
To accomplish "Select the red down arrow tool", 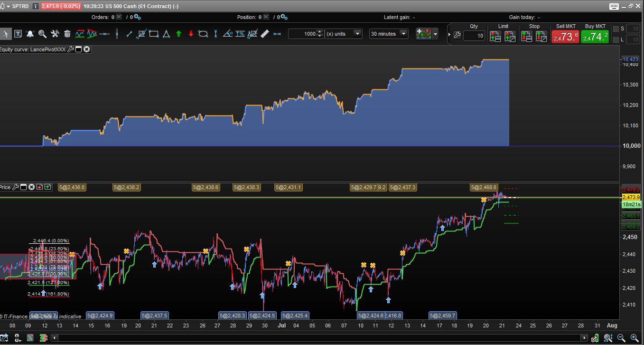I will 191,34.
